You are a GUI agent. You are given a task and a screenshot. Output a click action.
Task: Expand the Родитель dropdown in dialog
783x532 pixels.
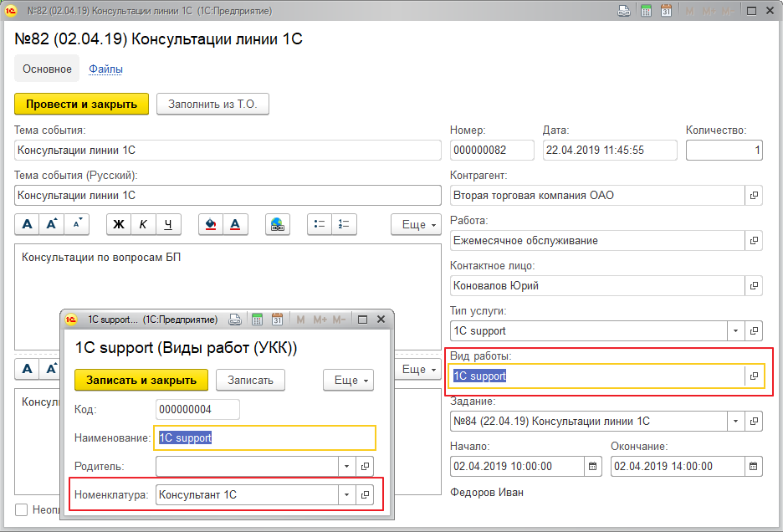(x=346, y=467)
